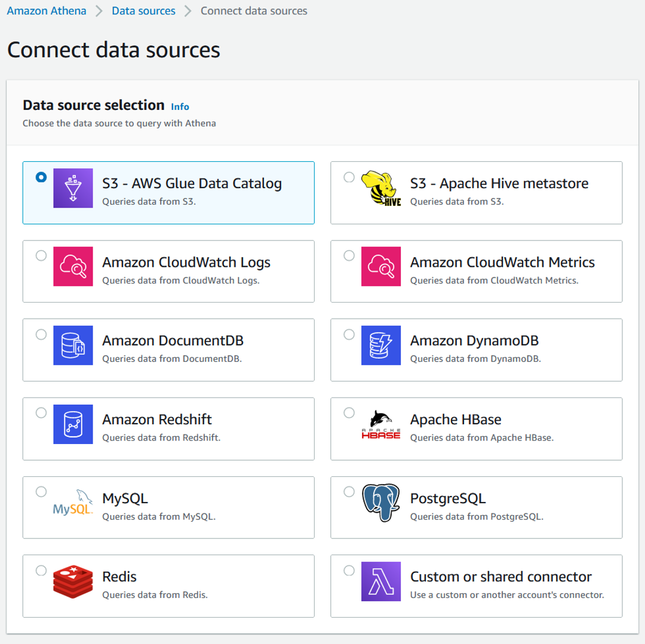Click the 'Amazon CloudWatch Logs' title text
The width and height of the screenshot is (645, 644).
click(186, 262)
